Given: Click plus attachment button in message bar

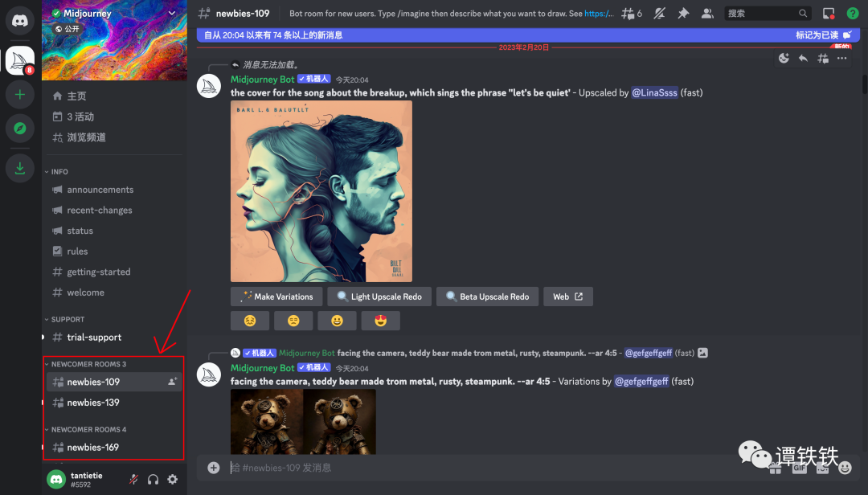Looking at the screenshot, I should click(x=214, y=468).
